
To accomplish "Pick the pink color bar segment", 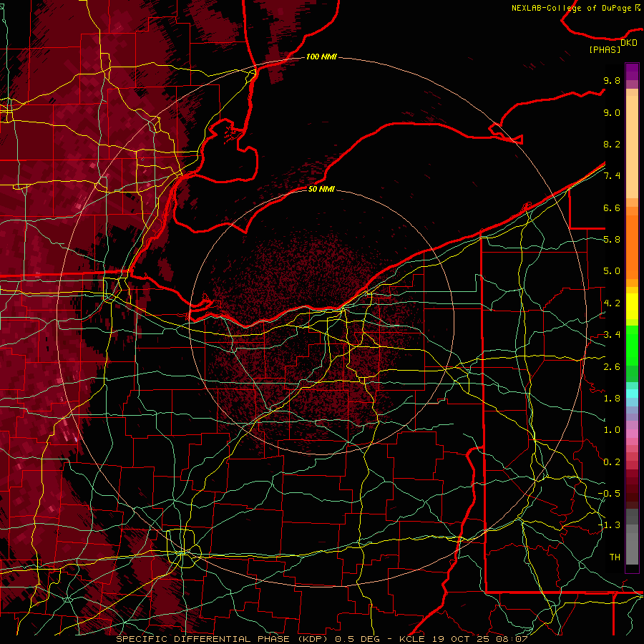I will [632, 434].
